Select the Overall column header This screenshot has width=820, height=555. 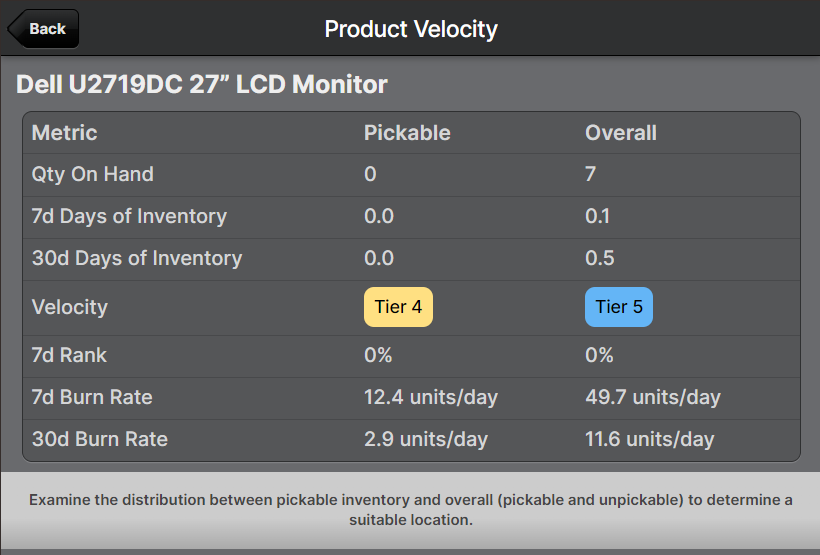coord(621,133)
